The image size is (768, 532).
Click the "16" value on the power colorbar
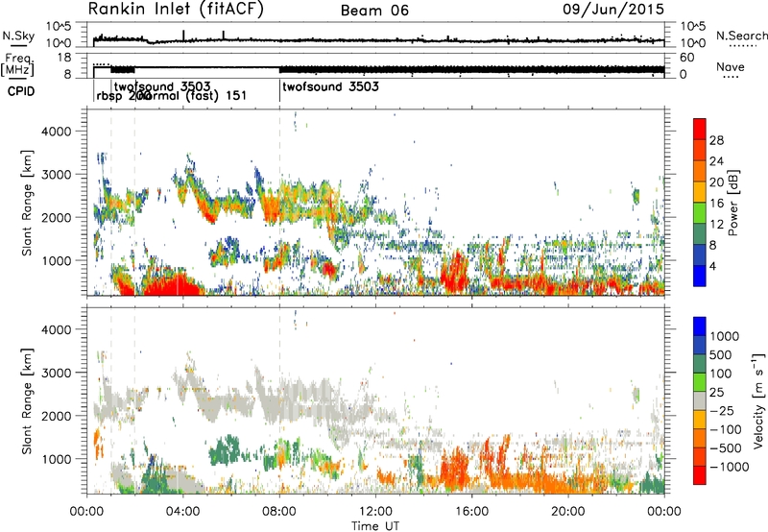(716, 204)
